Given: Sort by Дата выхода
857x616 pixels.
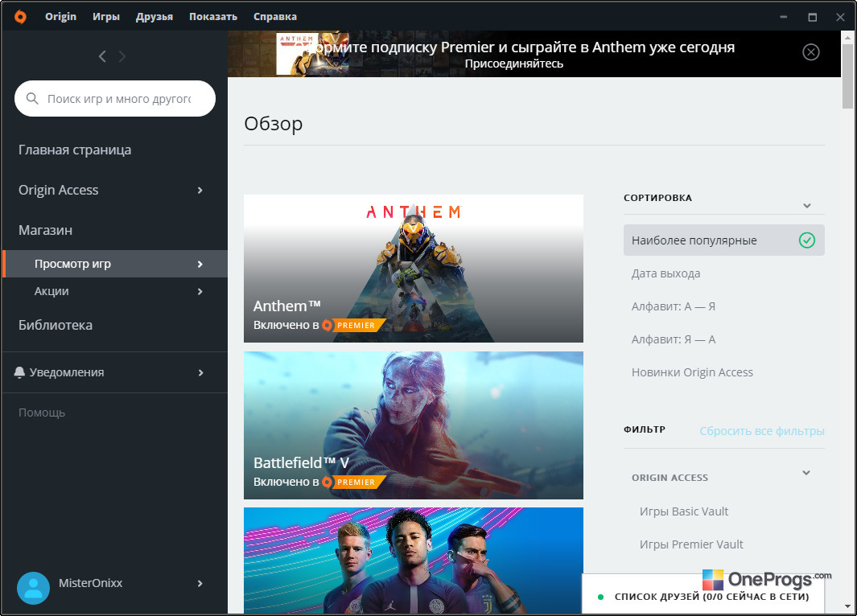Looking at the screenshot, I should [x=665, y=273].
